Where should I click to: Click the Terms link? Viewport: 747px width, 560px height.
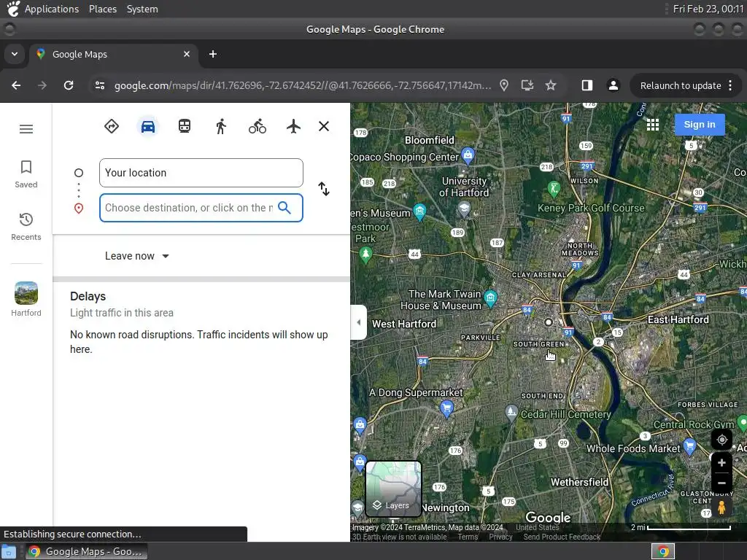tap(468, 537)
